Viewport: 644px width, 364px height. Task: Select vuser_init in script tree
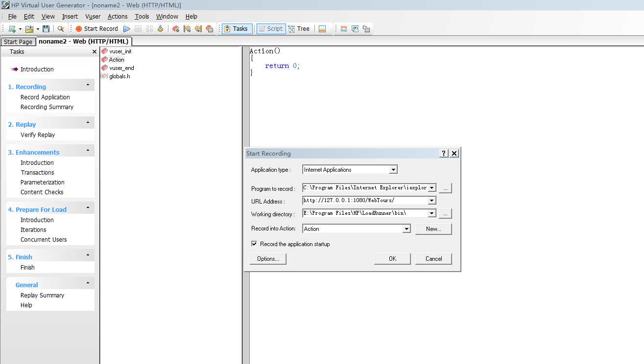[x=116, y=51]
